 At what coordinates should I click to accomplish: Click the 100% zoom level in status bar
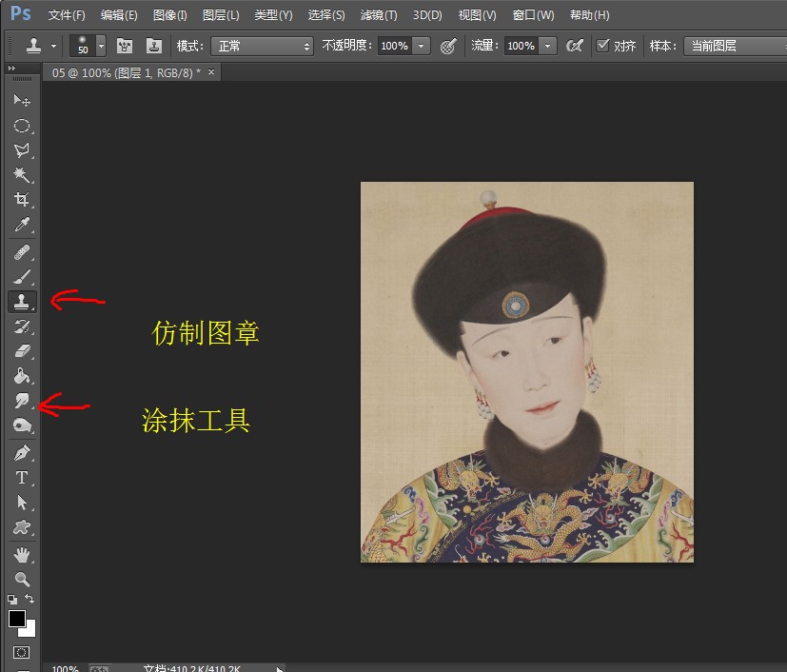pos(66,668)
